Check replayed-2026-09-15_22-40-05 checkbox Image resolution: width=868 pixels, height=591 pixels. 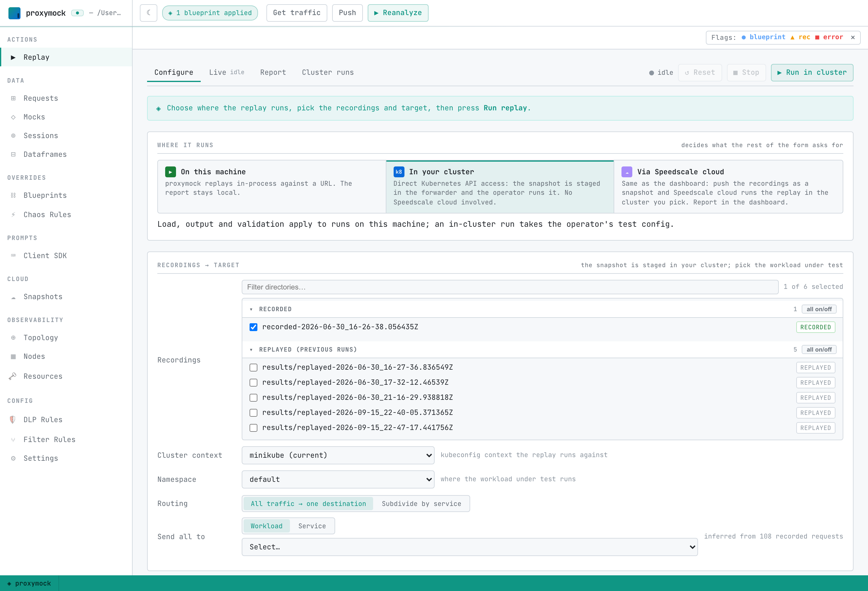pos(253,413)
